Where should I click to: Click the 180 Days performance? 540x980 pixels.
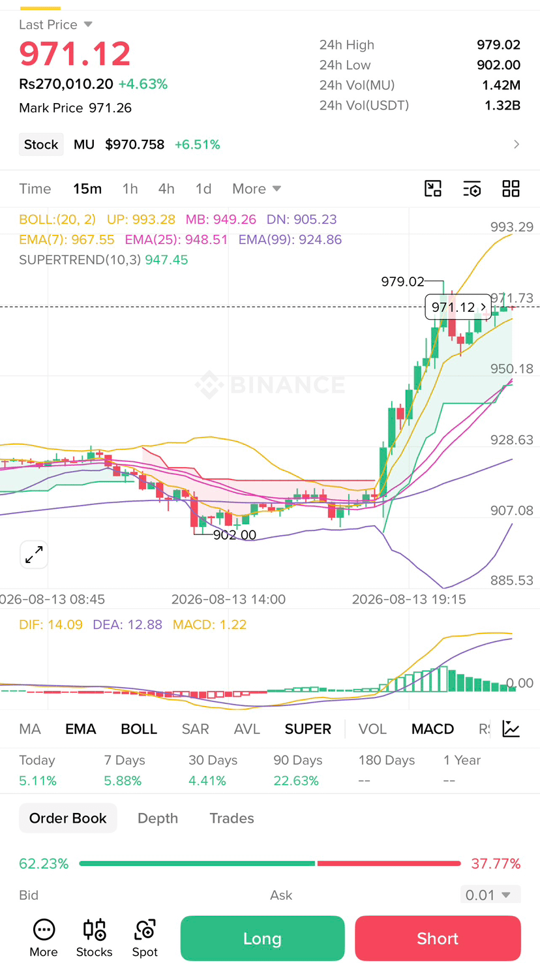coord(387,770)
